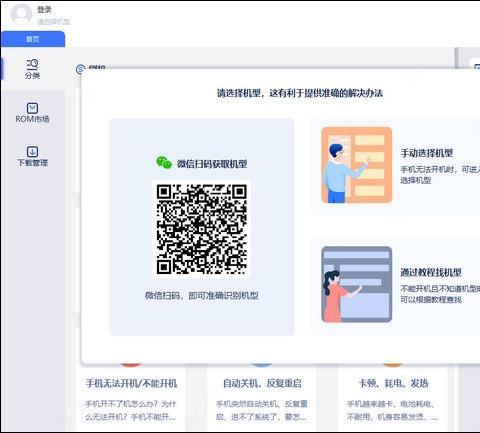Select the 通过教程找机型 option
Viewport: 480px width, 433px height.
(431, 272)
